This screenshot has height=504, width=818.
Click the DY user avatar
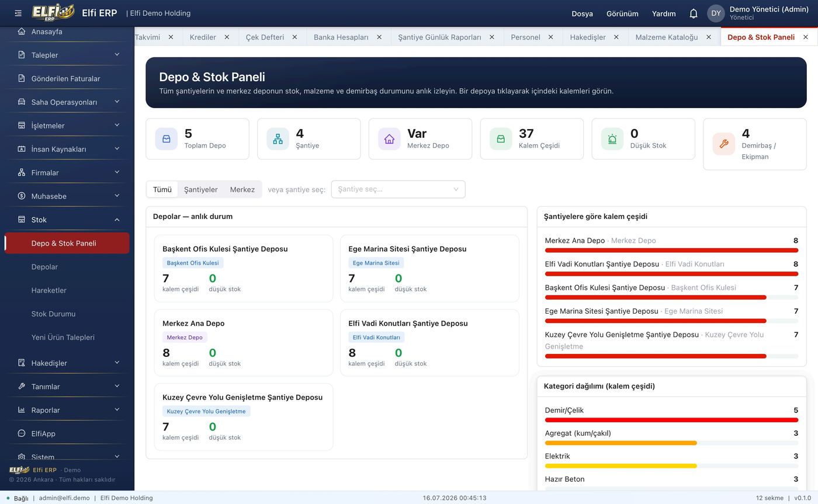(716, 13)
